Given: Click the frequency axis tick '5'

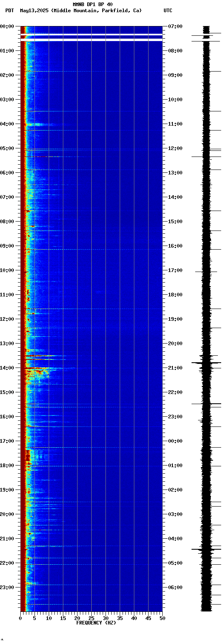Looking at the screenshot, I should pos(34,618).
